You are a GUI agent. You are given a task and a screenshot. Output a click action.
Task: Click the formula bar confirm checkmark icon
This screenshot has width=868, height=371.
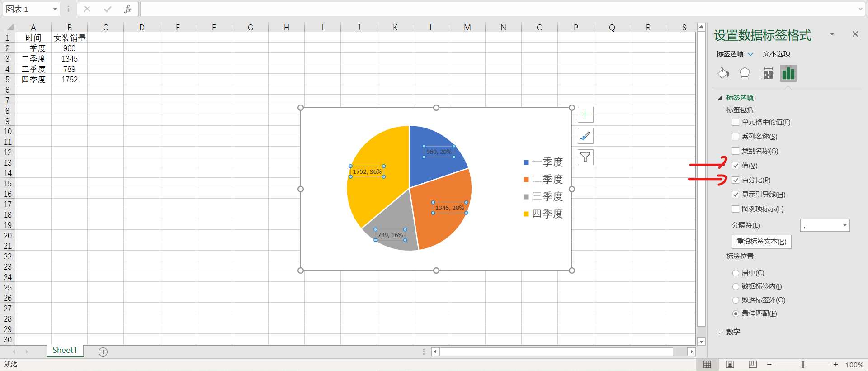[108, 9]
